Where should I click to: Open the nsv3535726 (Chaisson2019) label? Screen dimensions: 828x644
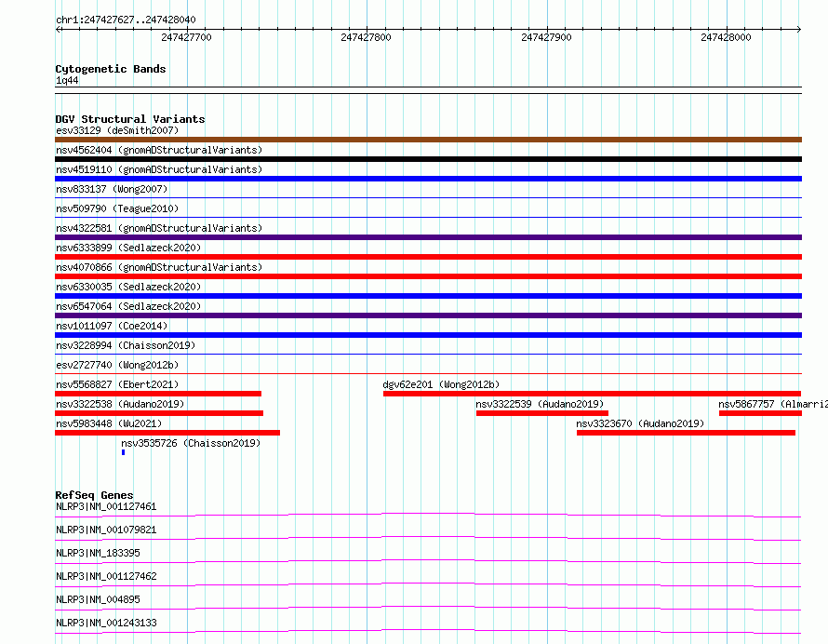[191, 443]
